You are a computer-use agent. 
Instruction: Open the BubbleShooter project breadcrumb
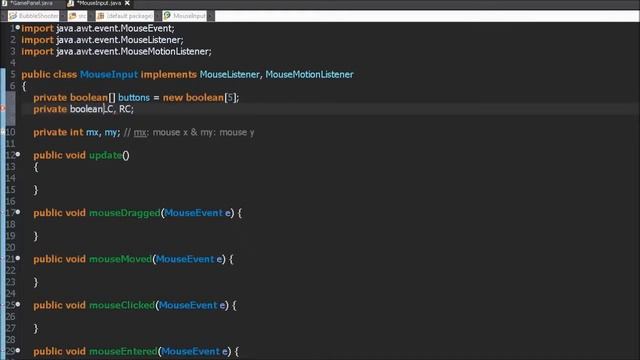tap(34, 16)
